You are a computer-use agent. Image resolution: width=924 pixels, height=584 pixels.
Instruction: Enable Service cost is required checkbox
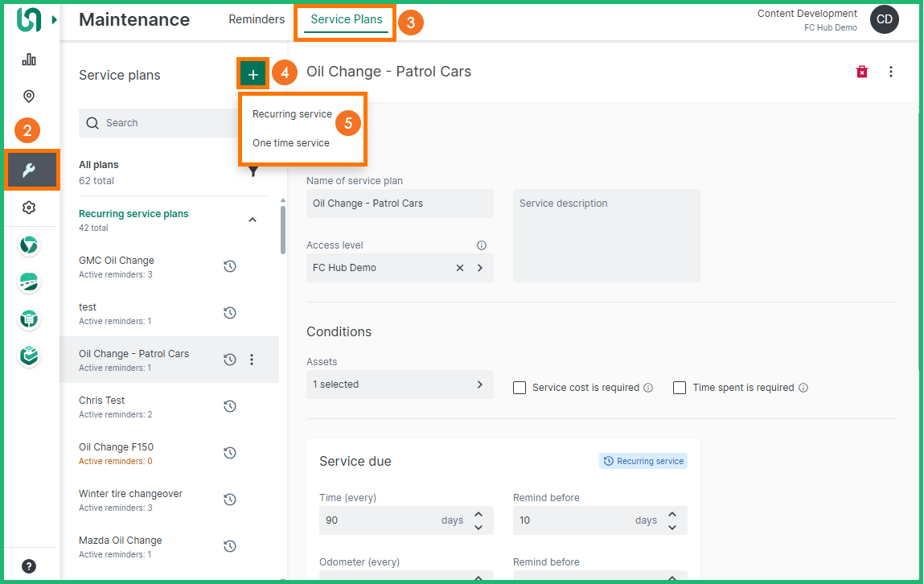coord(519,388)
